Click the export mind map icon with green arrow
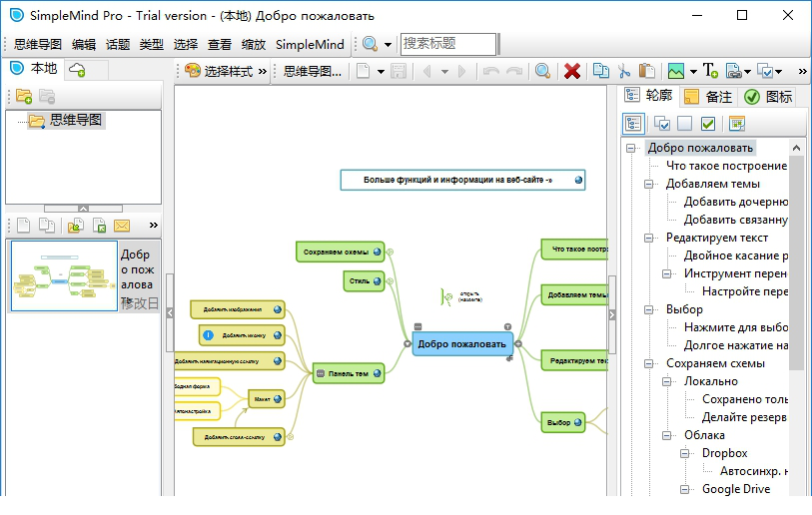Image resolution: width=812 pixels, height=515 pixels. click(99, 226)
